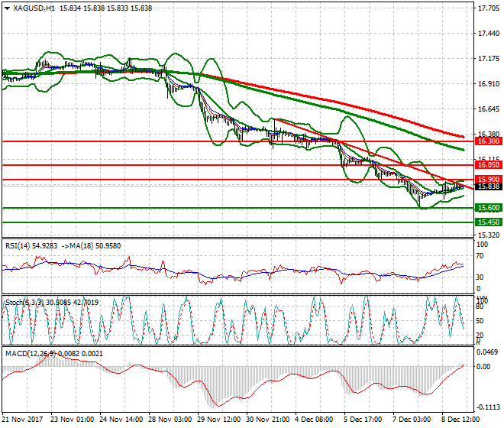Click the 15.600 green support level label

(x=489, y=208)
